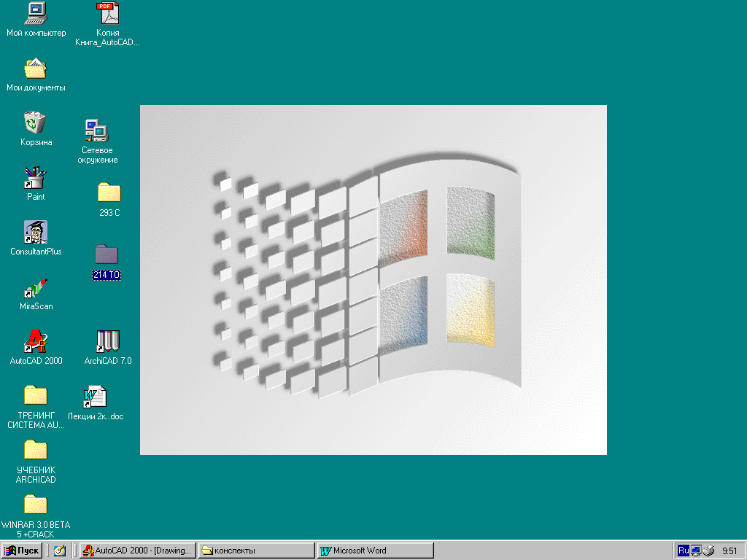The image size is (747, 560).
Task: Switch to the конспекты folder window
Action: point(256,551)
